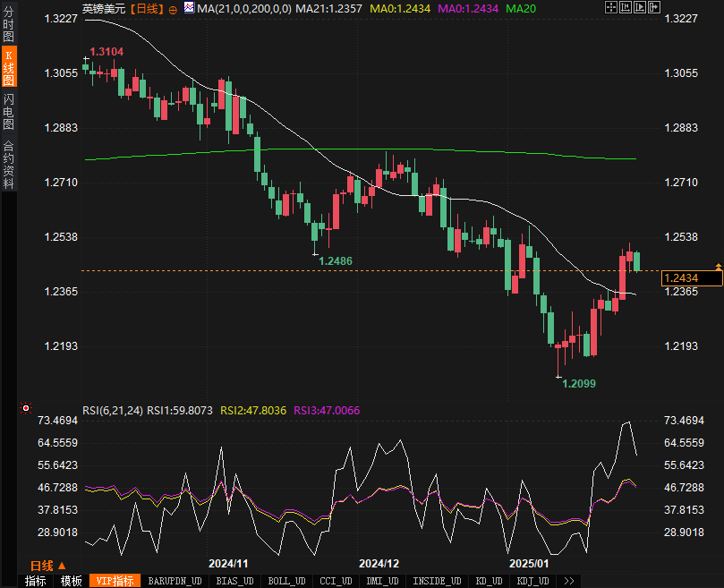Enable the BOLL_UD indicator
Screen dimensions: 724x588
tap(286, 581)
